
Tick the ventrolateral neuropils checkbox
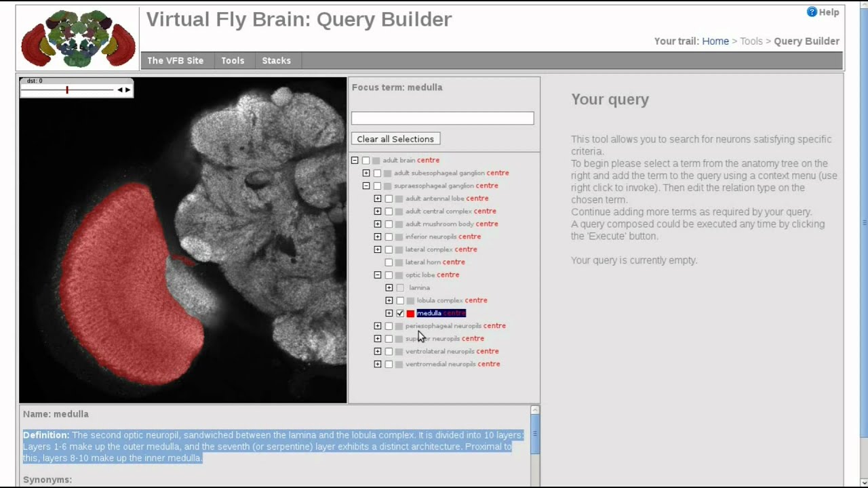389,351
